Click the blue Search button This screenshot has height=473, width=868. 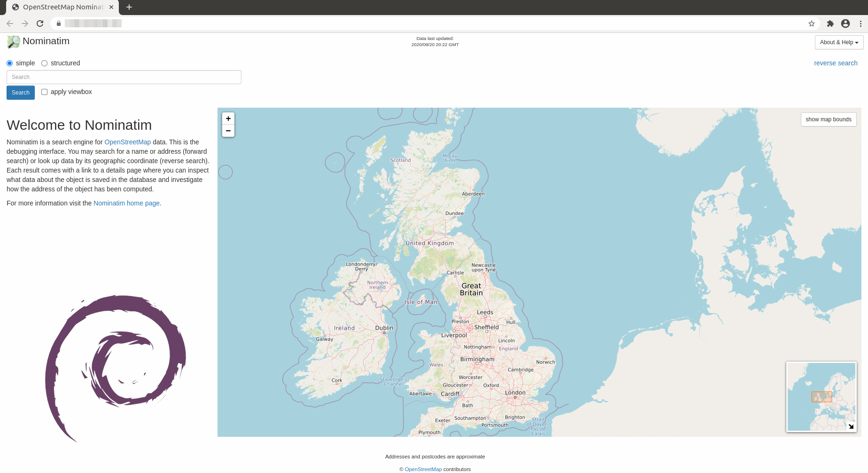(21, 93)
